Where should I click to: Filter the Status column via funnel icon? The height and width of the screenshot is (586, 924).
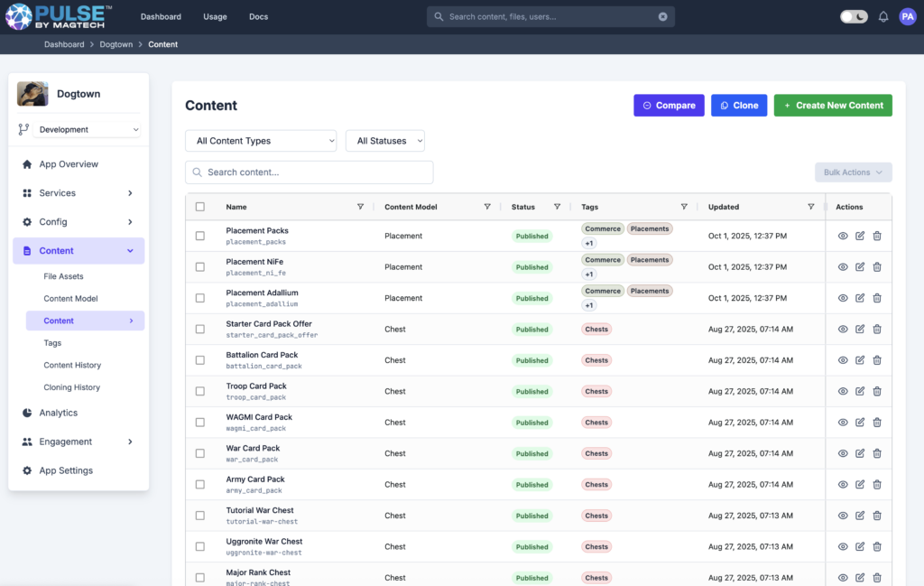557,207
